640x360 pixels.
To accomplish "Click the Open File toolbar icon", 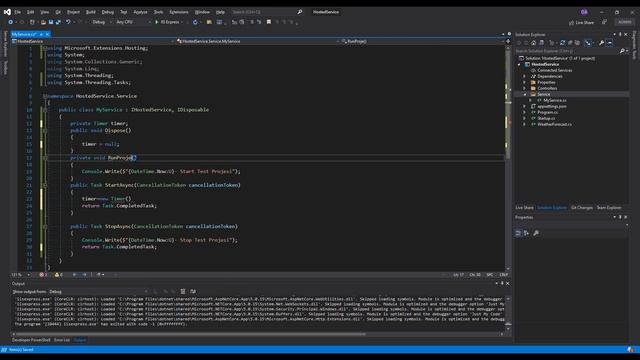I will 43,22.
